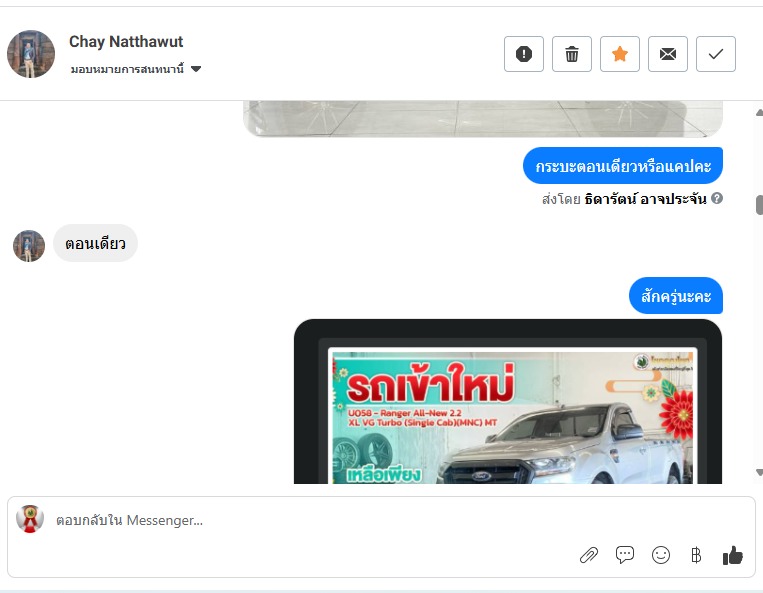This screenshot has width=763, height=593.
Task: Open the partial showroom image at top
Action: pos(483,119)
